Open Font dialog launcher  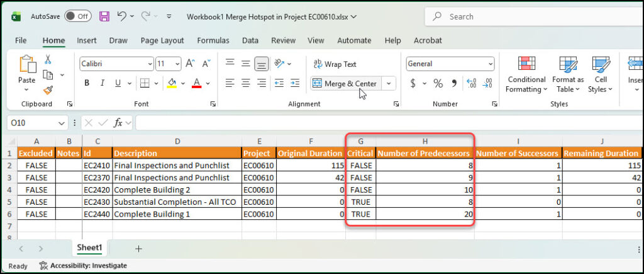point(213,104)
